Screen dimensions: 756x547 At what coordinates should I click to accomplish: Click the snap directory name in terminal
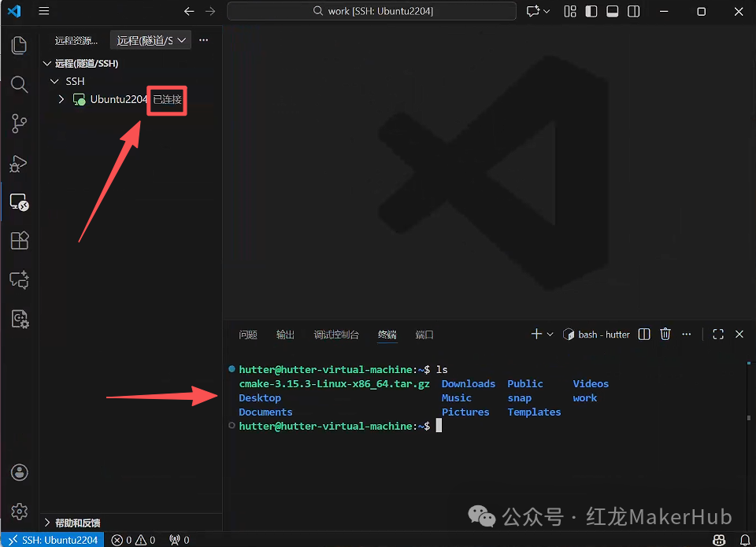coord(519,398)
